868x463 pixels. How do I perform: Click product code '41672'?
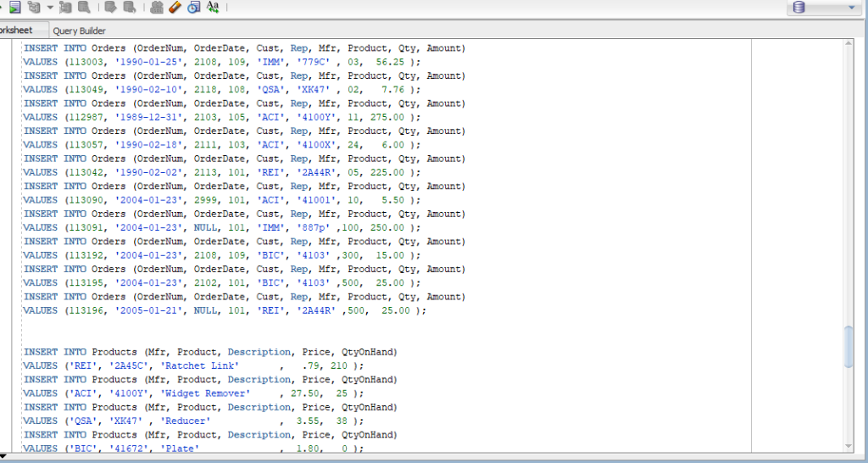pos(129,449)
